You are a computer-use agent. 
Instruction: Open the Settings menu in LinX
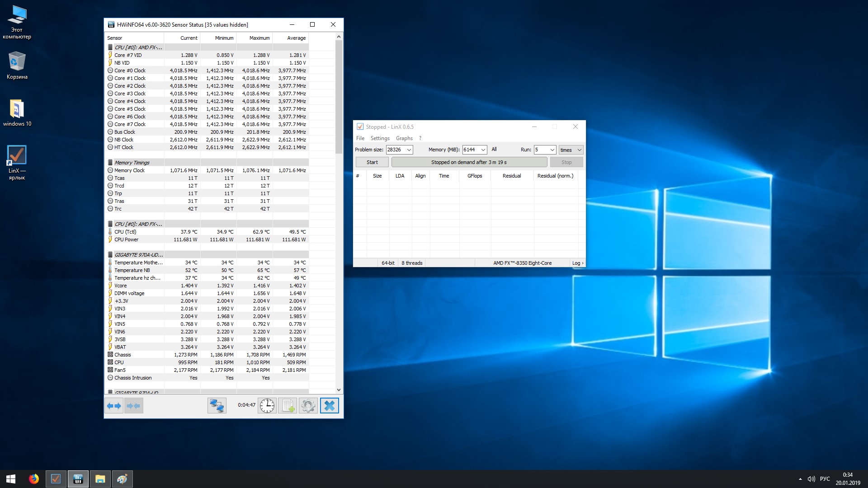(x=380, y=138)
